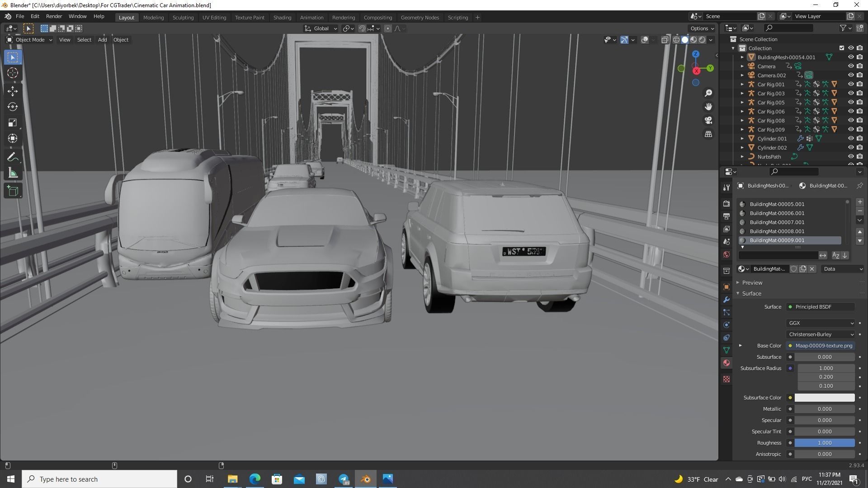Open the Modifiers properties tab
This screenshot has height=488, width=868.
click(726, 300)
